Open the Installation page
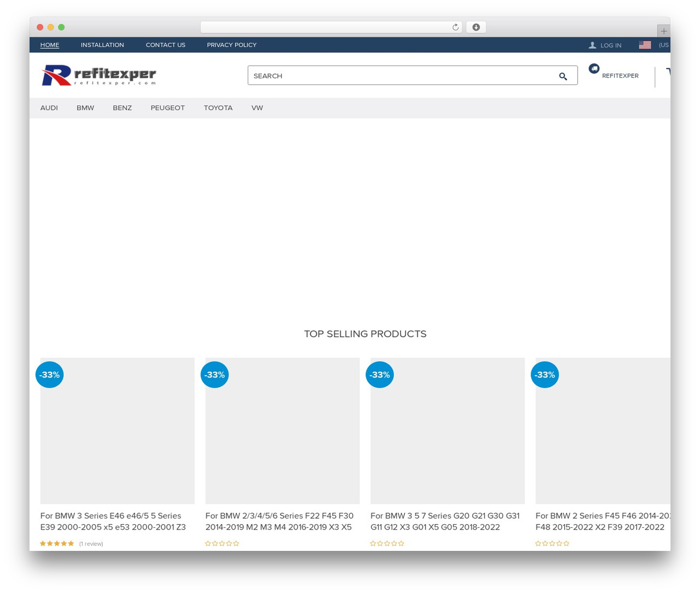This screenshot has height=593, width=700. (x=102, y=45)
